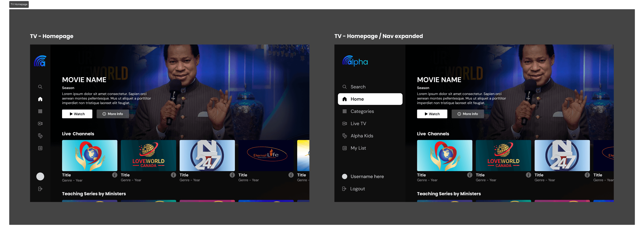Screen dimensions: 644x234
Task: Click Watch button on left homepage frame
Action: [x=77, y=114]
